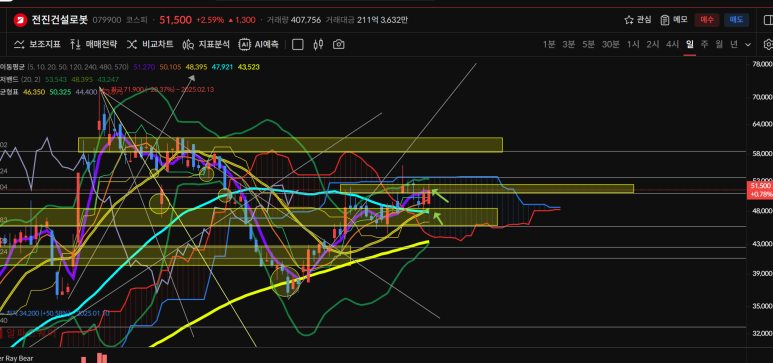Click the 거래량 407,756 volume value
Screen dimensions: 773x363
(x=293, y=20)
